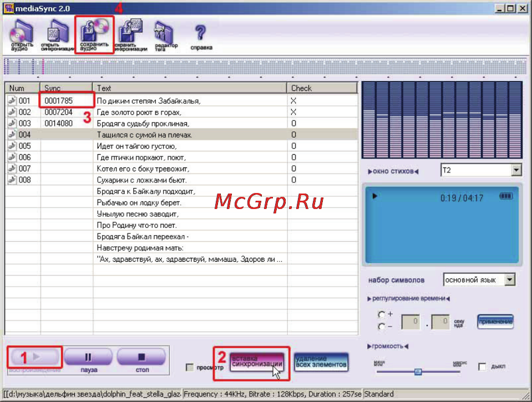Select line Где птички порхают, поют
Image resolution: width=532 pixels, height=402 pixels.
pos(141,157)
